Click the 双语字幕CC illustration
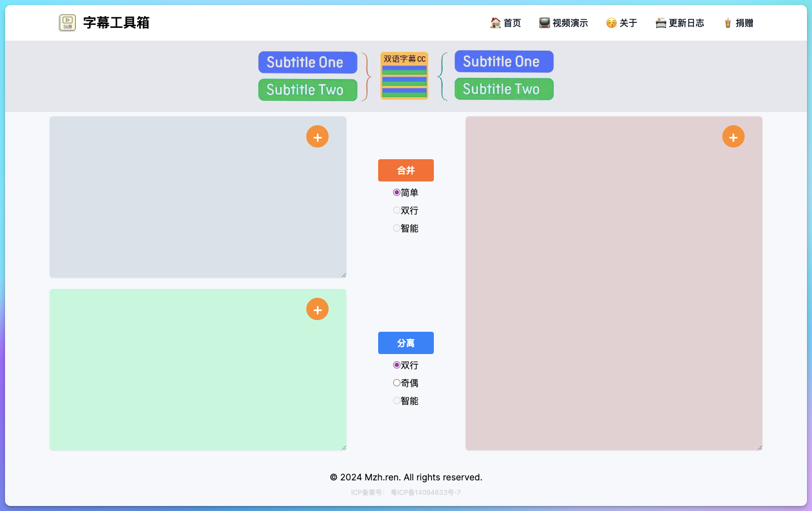The height and width of the screenshot is (511, 812). pos(404,76)
